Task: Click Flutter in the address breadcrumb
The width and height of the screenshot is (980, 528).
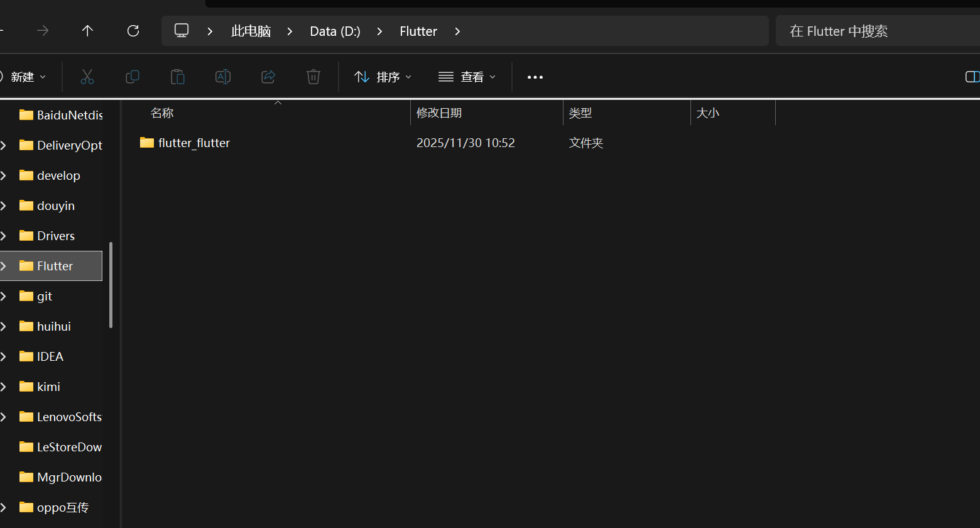Action: [418, 31]
